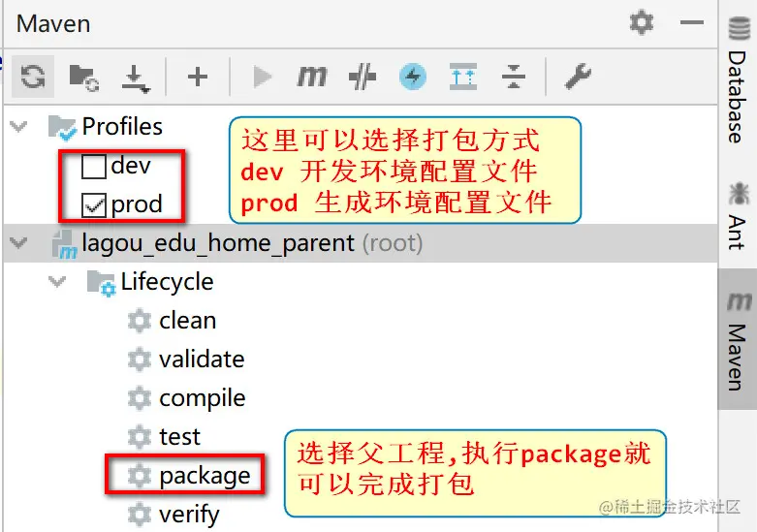Toggle Offline Mode icon
This screenshot has width=757, height=532.
363,77
